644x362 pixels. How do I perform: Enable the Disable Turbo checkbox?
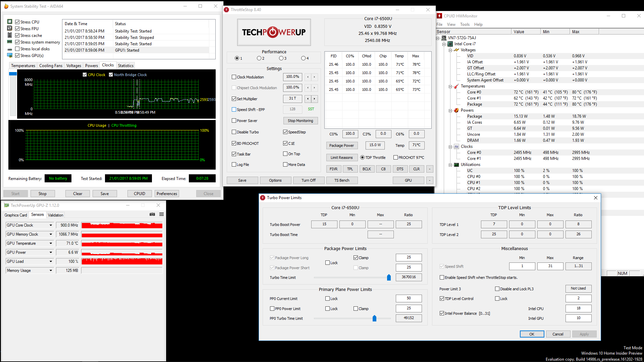(x=234, y=132)
